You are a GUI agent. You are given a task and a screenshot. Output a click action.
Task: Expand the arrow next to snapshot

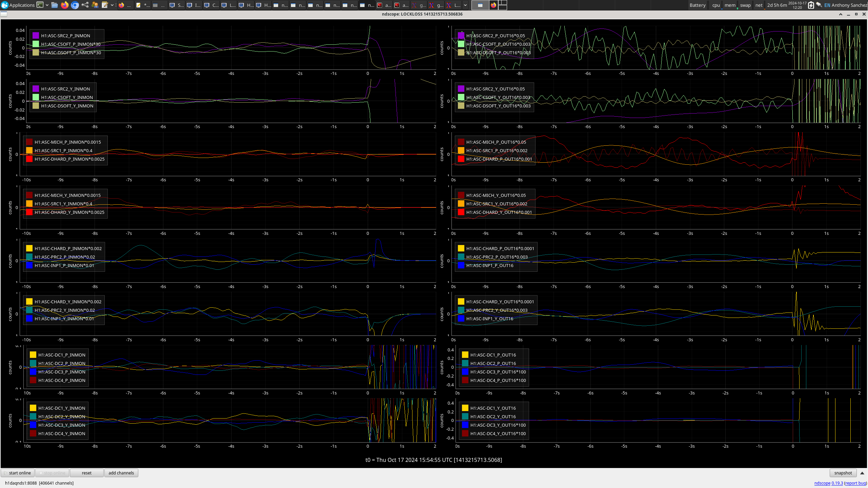coord(862,473)
